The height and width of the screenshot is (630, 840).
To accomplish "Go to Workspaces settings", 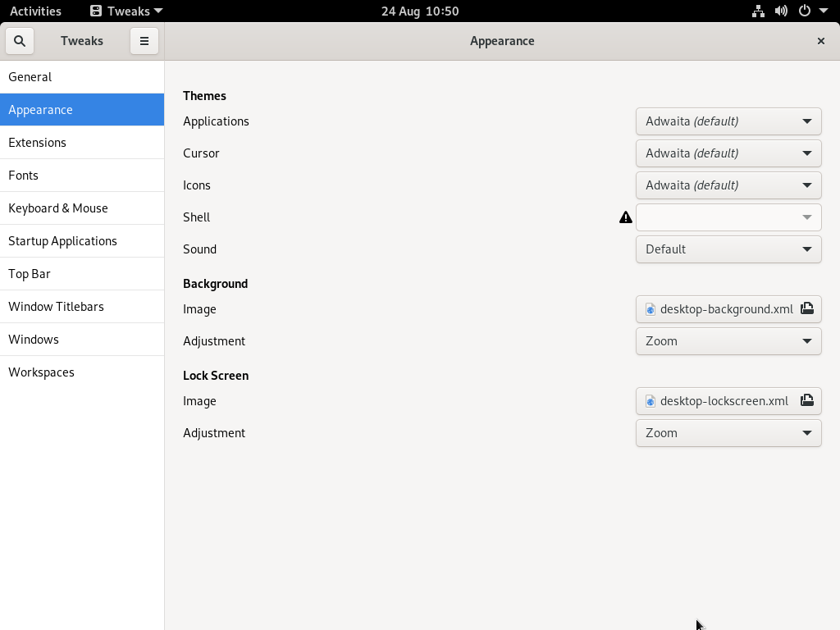I will [x=82, y=372].
